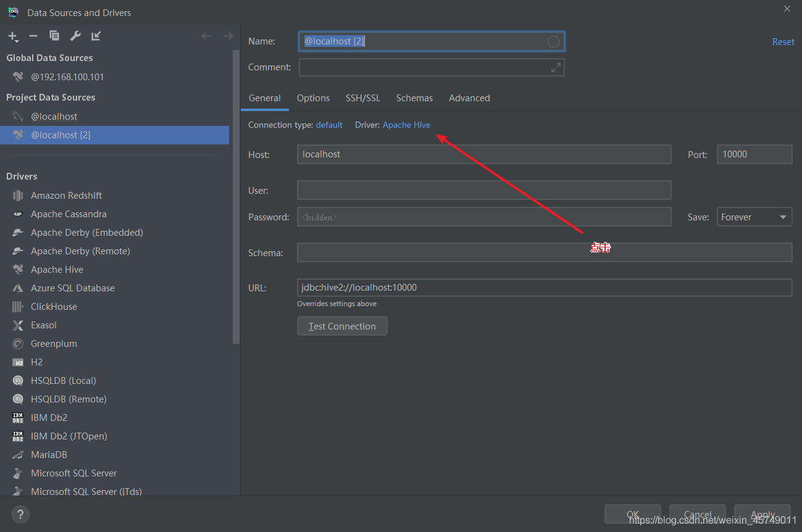The height and width of the screenshot is (532, 802).
Task: Select the Apache Hive driver in Drivers list
Action: pos(57,270)
